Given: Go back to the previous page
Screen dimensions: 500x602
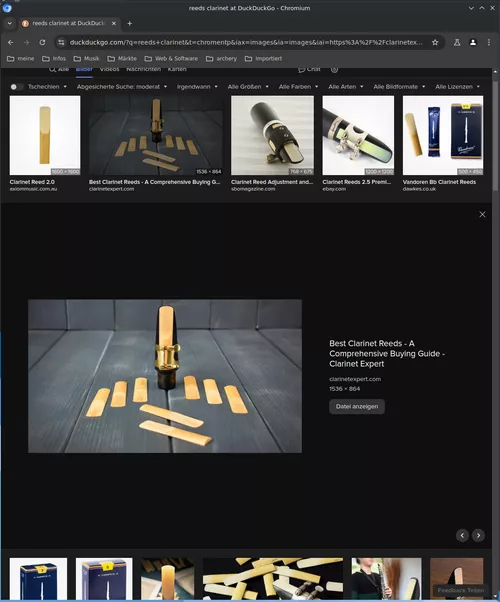Looking at the screenshot, I should pos(11,42).
